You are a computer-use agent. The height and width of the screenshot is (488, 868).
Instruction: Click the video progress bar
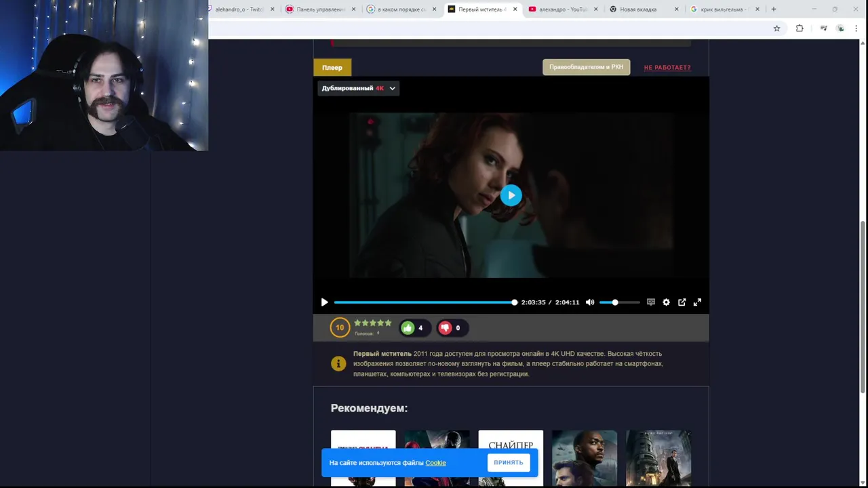(425, 302)
